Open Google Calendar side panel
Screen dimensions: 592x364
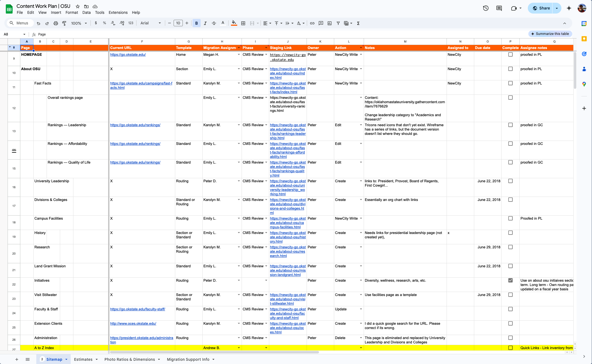click(584, 24)
